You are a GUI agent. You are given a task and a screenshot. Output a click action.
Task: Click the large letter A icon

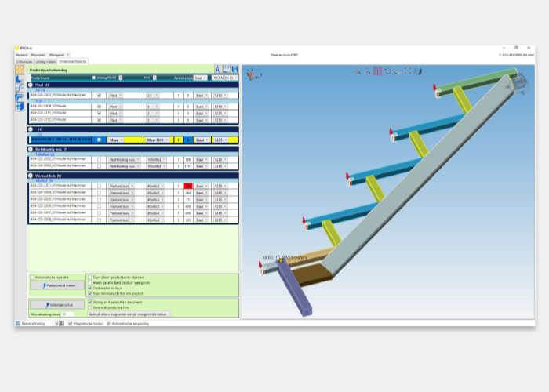tap(217, 69)
